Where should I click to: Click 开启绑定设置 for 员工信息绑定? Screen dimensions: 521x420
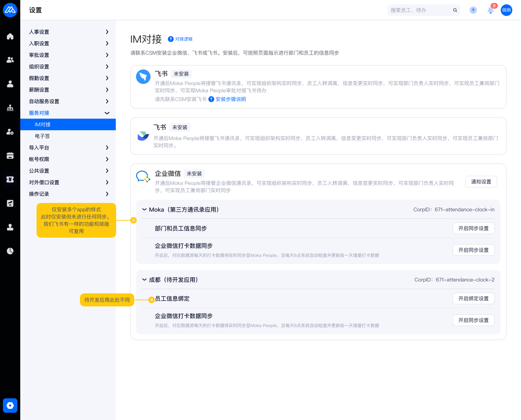pos(473,298)
